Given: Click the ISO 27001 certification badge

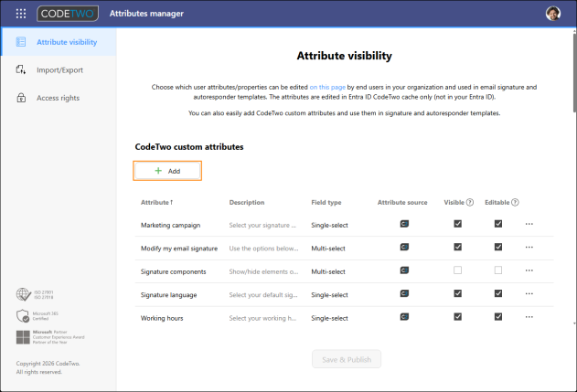Looking at the screenshot, I should 35,294.
